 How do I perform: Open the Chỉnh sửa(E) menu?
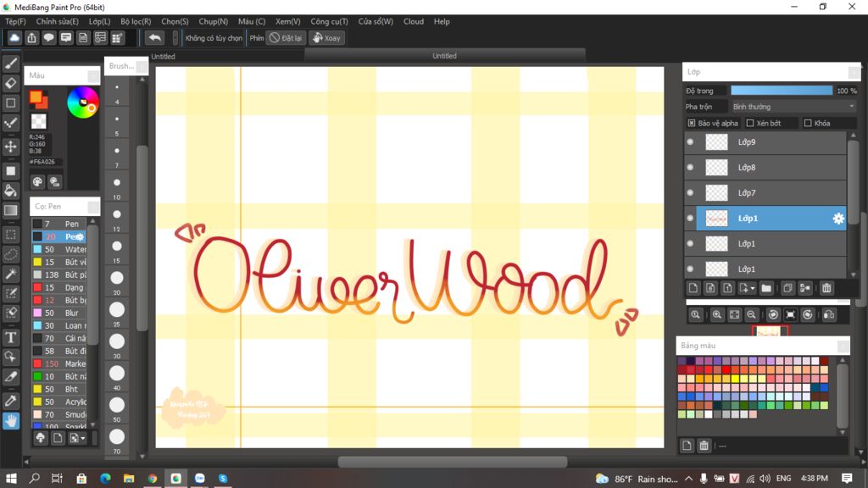point(57,21)
